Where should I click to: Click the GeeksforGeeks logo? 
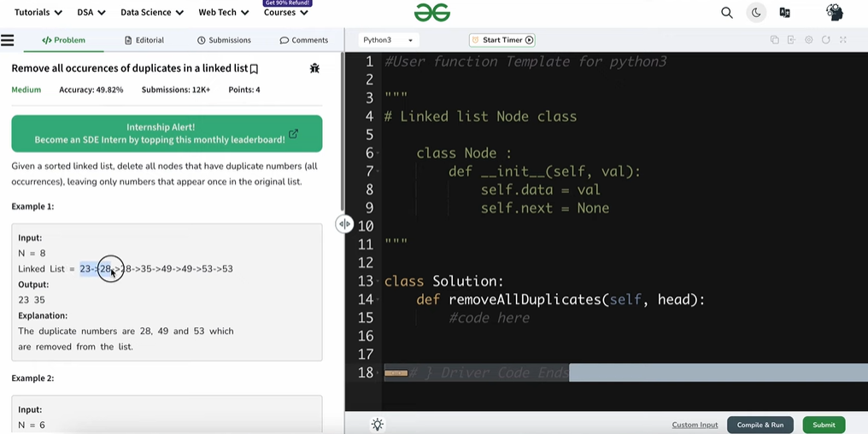(432, 12)
